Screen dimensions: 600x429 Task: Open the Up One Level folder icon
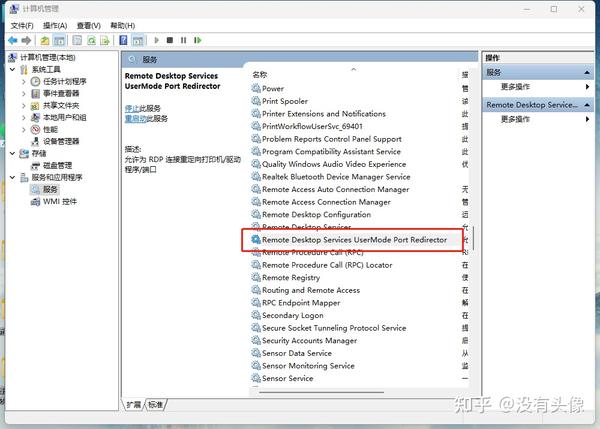[x=45, y=40]
